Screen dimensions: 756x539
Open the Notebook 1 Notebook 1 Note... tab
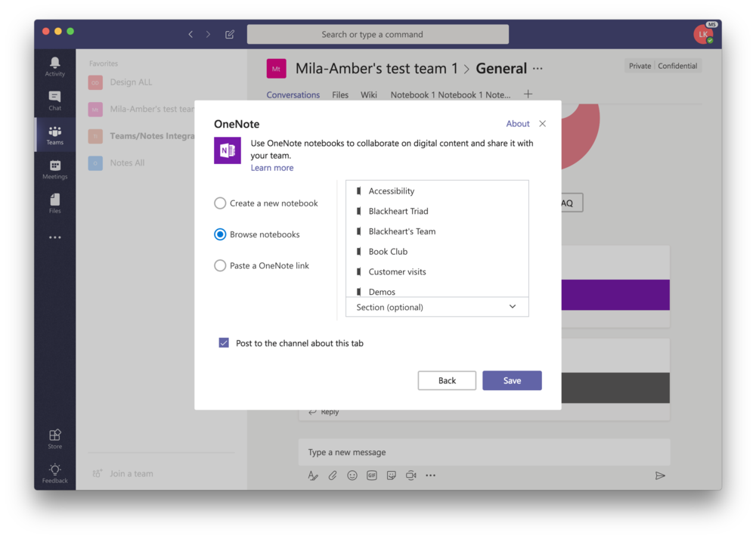(x=451, y=95)
